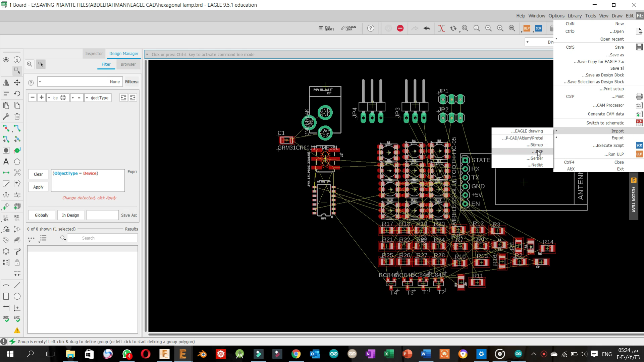Select Switch to schematic menu item
This screenshot has width=644, height=362.
tap(599, 123)
